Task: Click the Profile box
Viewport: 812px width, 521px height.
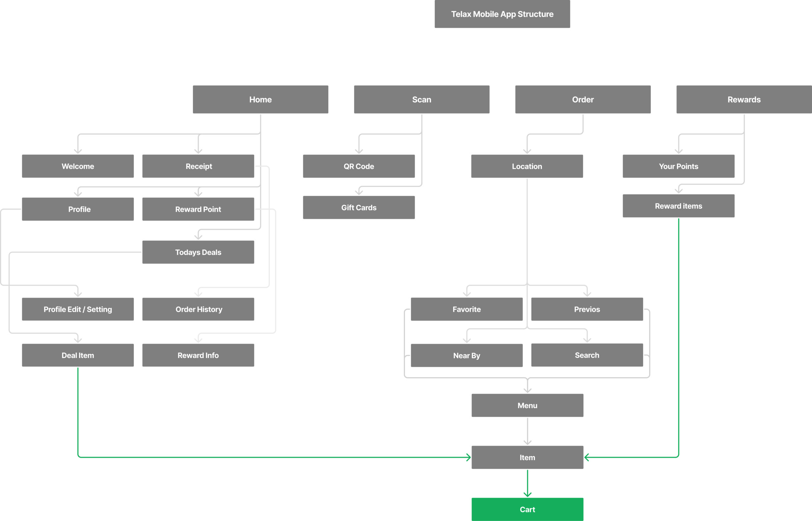Action: [78, 209]
